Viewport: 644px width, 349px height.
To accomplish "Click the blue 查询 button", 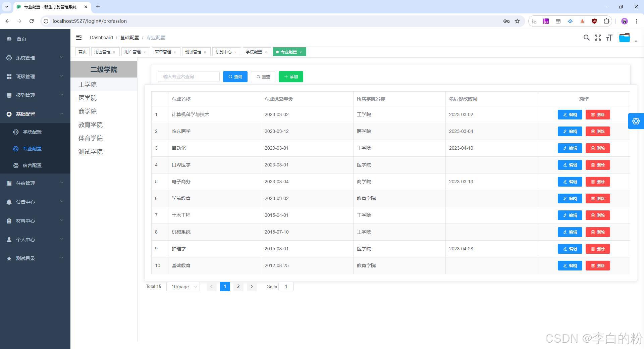I will click(x=235, y=77).
